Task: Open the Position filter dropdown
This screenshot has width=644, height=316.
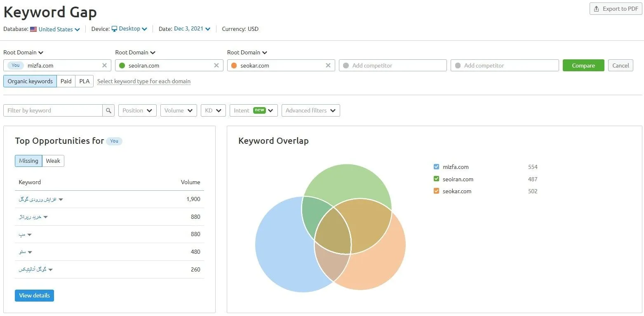Action: (x=137, y=110)
